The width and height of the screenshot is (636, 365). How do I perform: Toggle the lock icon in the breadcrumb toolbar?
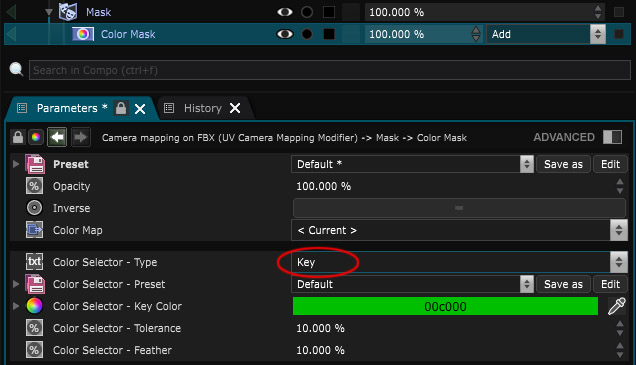(x=18, y=137)
